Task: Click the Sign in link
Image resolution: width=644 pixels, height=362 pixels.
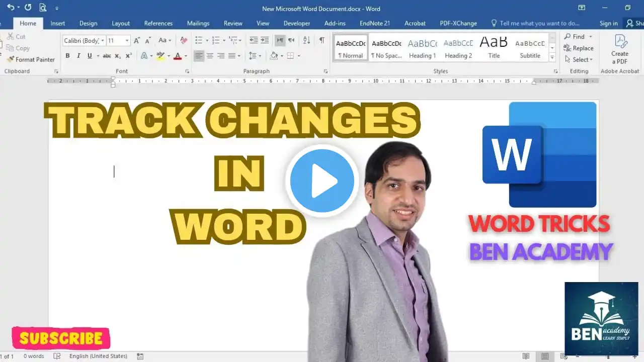Action: (x=608, y=23)
